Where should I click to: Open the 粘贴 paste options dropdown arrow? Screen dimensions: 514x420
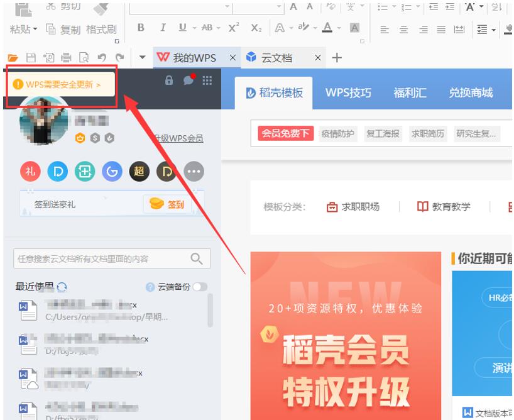35,29
